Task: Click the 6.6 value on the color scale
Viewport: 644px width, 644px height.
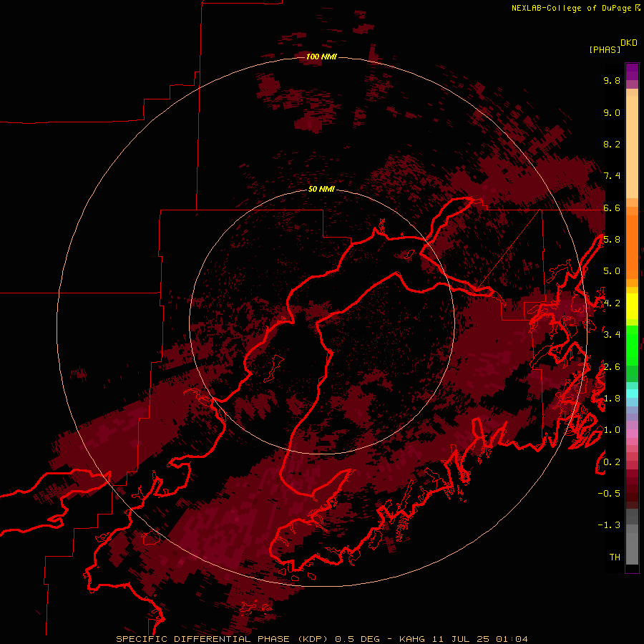Action: pos(612,208)
